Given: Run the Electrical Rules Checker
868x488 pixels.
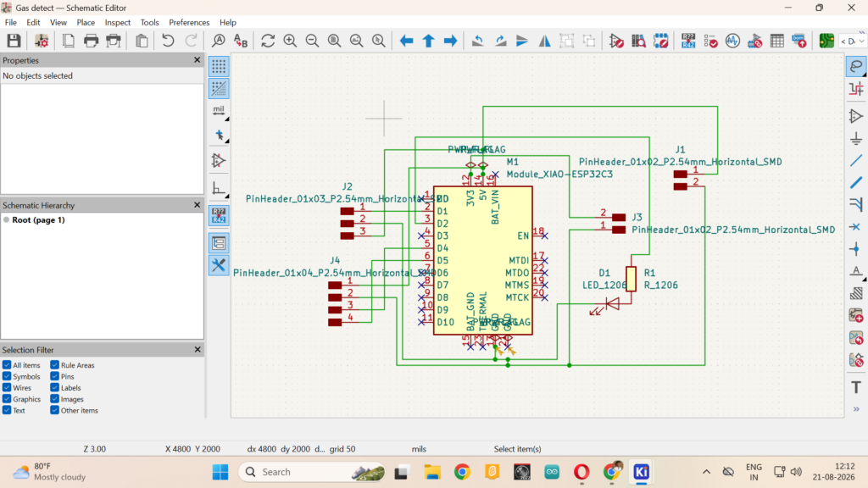Looking at the screenshot, I should [711, 41].
